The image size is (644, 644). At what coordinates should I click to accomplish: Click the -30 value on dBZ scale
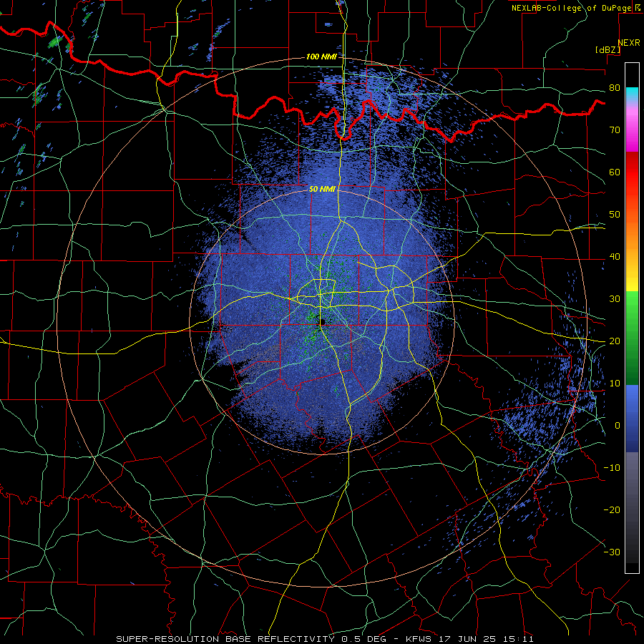612,552
